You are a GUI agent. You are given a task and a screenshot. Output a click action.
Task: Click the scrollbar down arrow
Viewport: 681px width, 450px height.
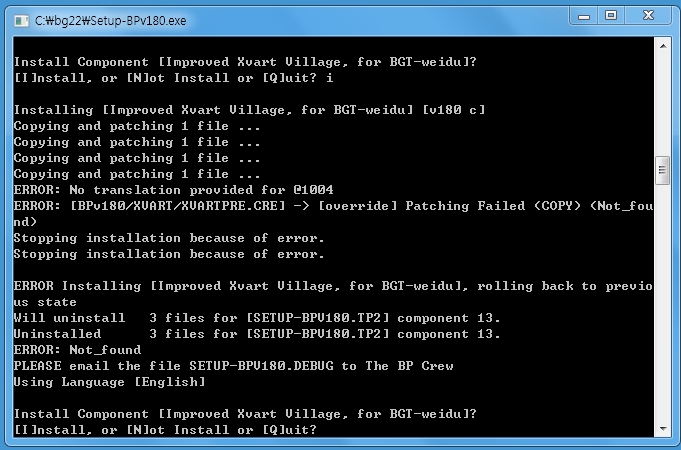[663, 429]
